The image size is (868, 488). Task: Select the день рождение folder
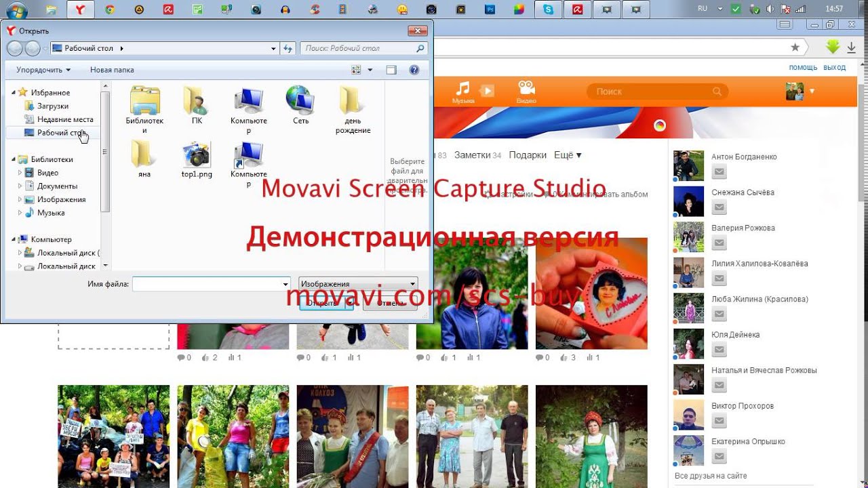[x=353, y=110]
